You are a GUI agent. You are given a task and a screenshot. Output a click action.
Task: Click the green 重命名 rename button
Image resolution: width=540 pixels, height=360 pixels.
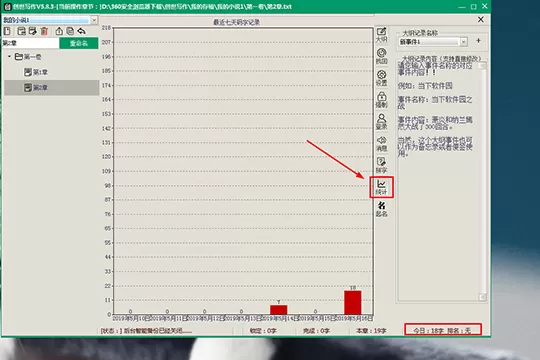click(79, 43)
